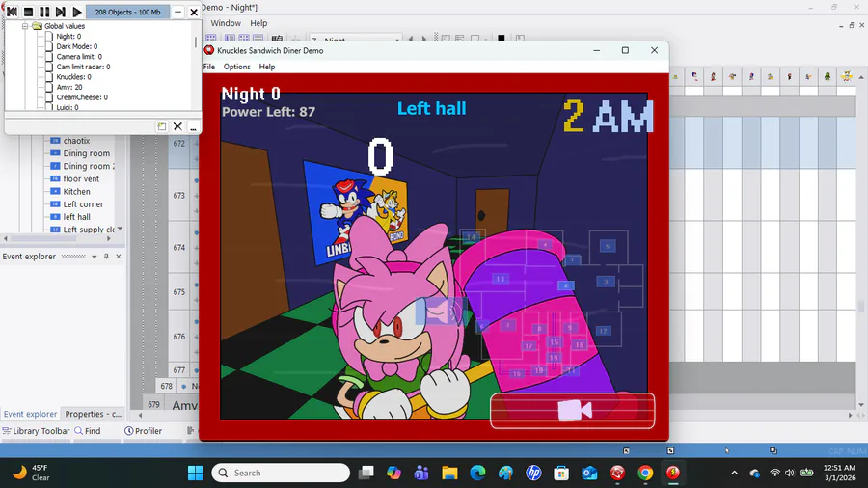The image size is (868, 488).
Task: Open the Windows Start menu
Action: tap(195, 474)
